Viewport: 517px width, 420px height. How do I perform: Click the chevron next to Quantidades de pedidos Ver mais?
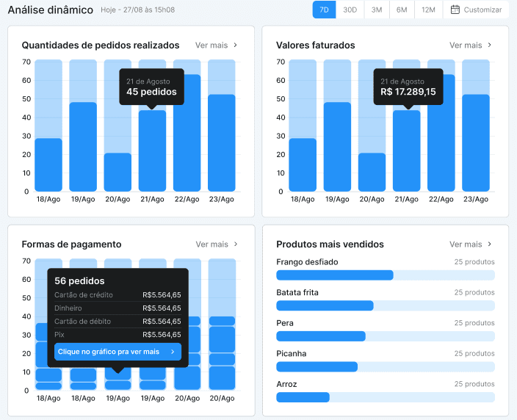[236, 46]
